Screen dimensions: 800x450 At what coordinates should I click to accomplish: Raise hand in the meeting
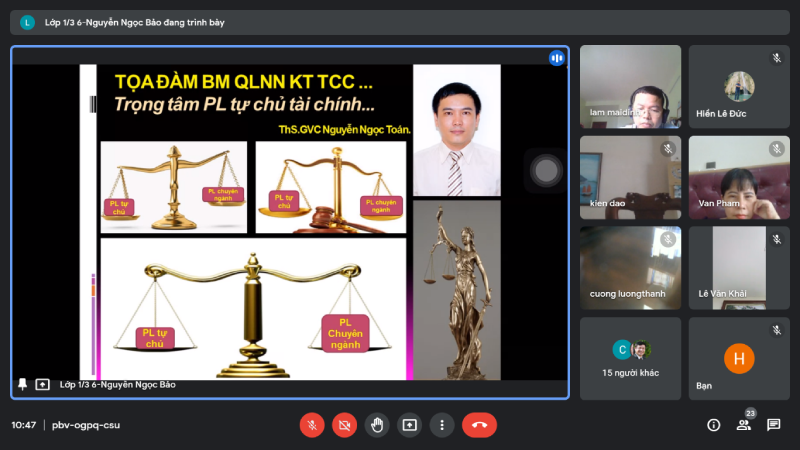376,425
